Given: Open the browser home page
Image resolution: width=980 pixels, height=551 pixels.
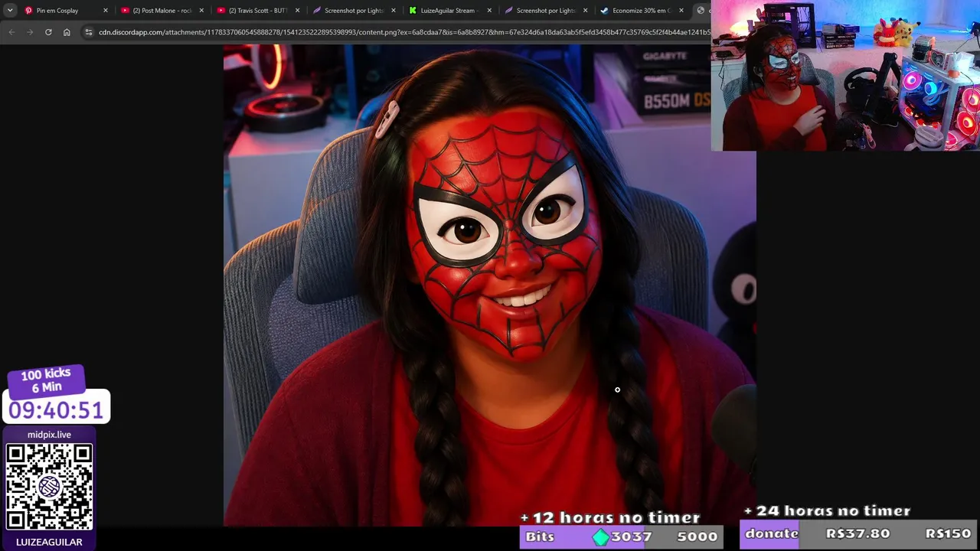Looking at the screenshot, I should pos(67,32).
